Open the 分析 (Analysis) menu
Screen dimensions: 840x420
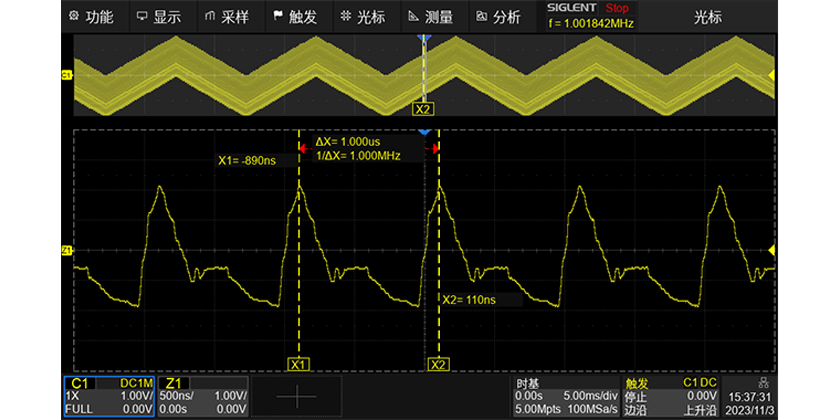(498, 16)
